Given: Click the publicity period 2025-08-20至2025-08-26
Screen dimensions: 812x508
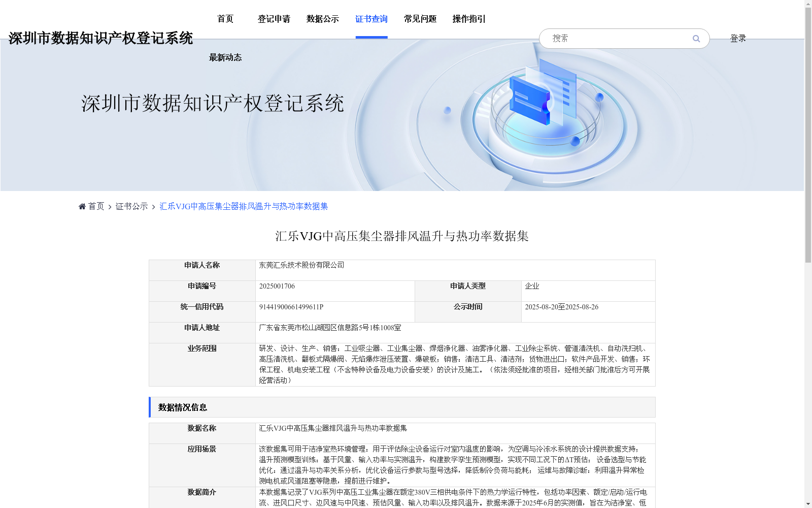Looking at the screenshot, I should click(561, 307).
